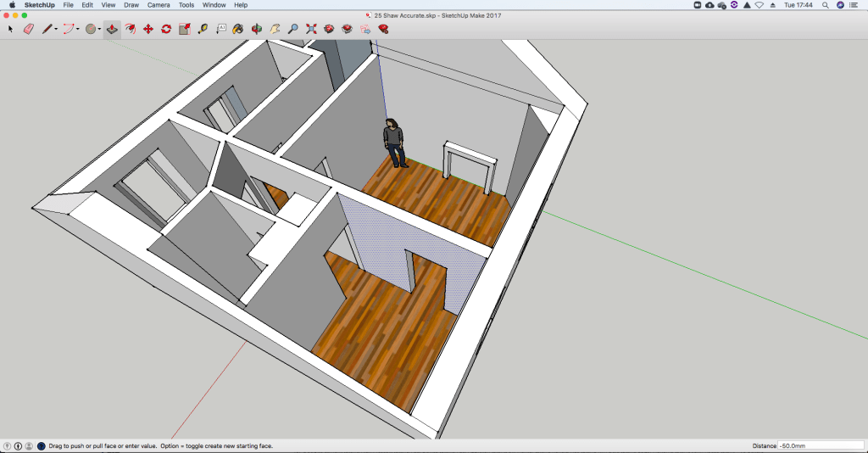Select the arrow Select tool
The image size is (868, 453).
click(11, 29)
